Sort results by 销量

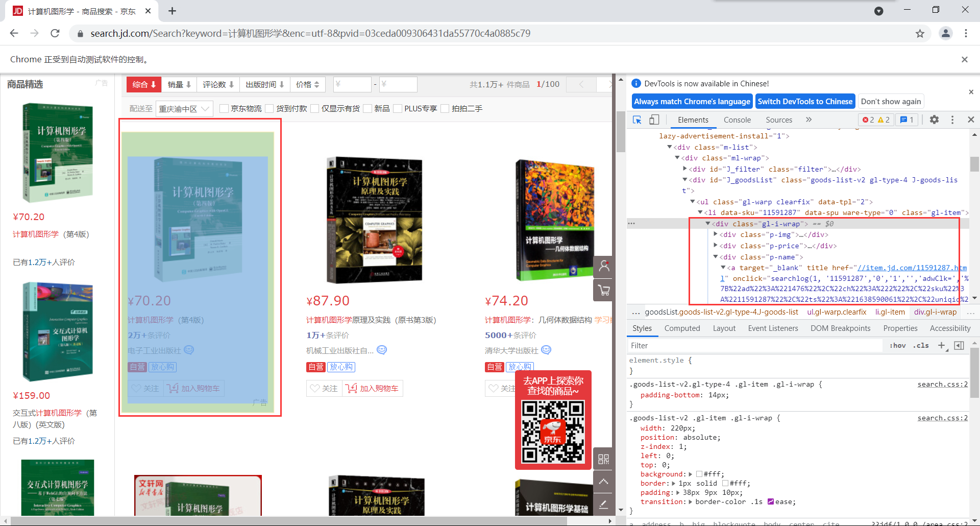coord(179,84)
